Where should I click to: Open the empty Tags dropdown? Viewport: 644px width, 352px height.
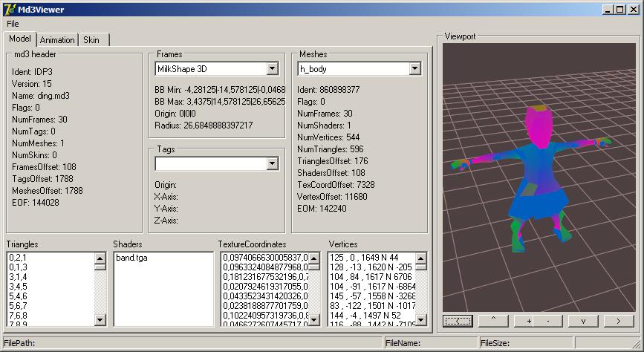[272, 163]
